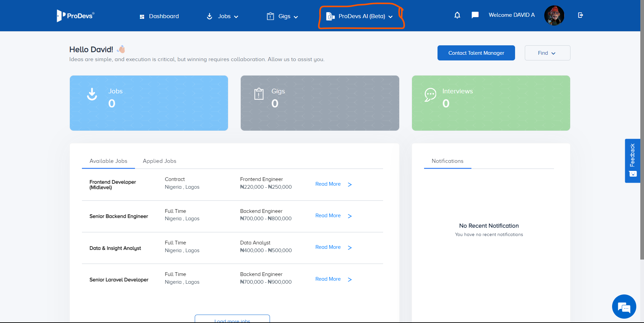Select the Available Jobs tab
644x323 pixels.
click(x=108, y=161)
